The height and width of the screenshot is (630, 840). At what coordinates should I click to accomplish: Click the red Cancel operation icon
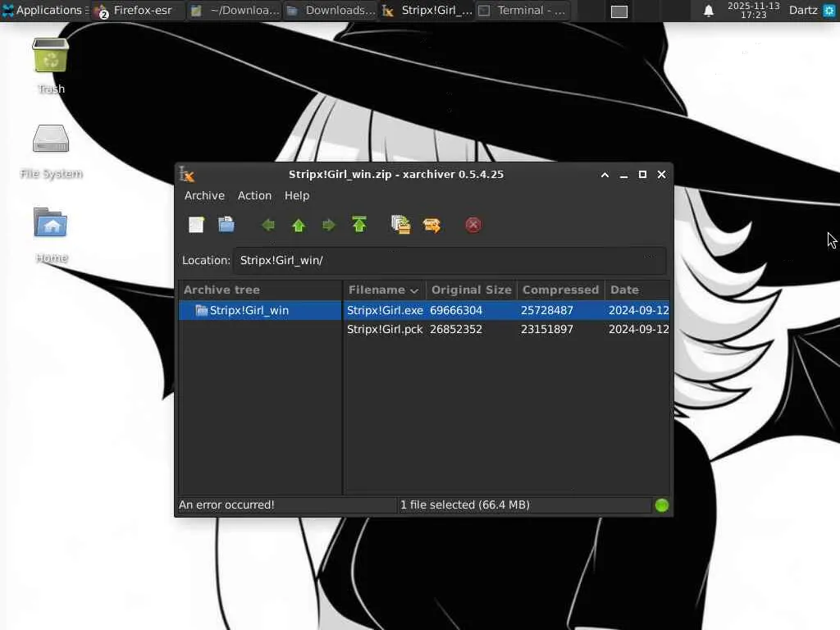point(473,225)
